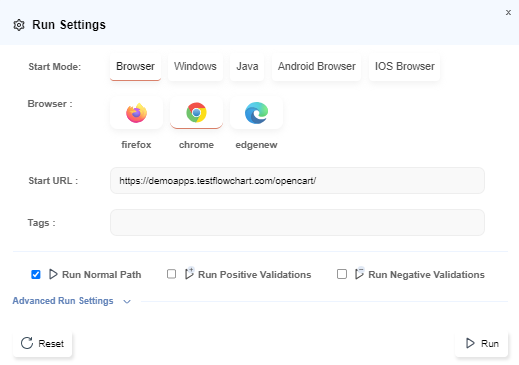Close the Run Settings dialog

pyautogui.click(x=508, y=13)
